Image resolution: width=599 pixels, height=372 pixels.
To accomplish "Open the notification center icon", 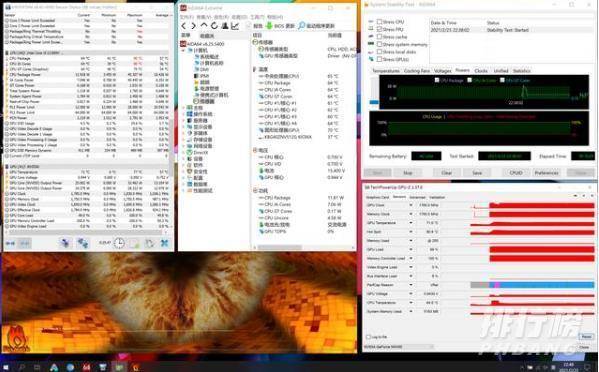I will coord(588,367).
